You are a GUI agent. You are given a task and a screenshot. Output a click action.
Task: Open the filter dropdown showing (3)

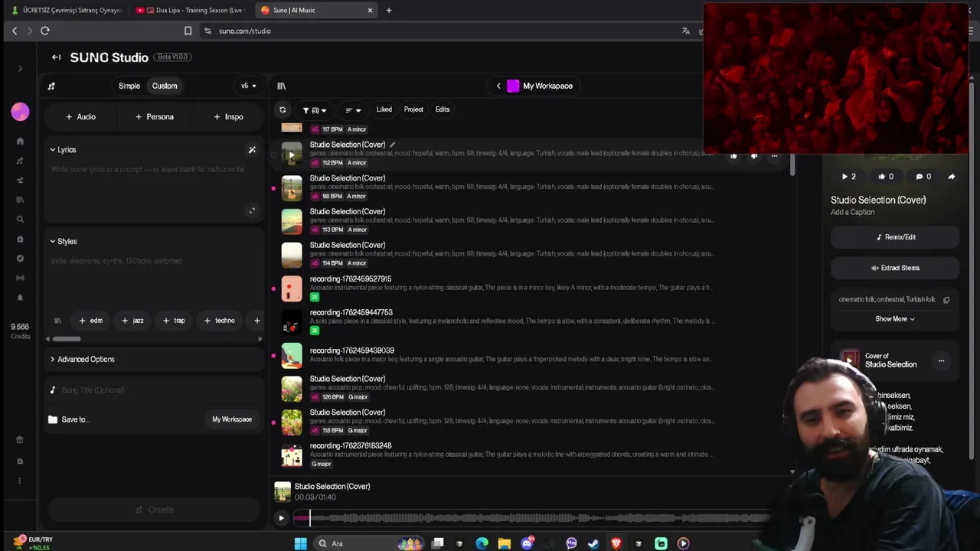[314, 110]
